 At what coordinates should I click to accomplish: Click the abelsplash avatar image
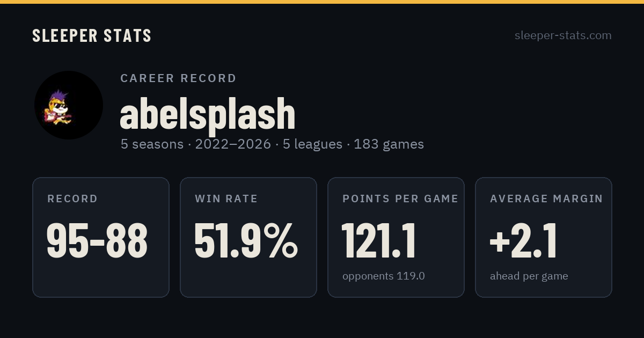click(69, 105)
